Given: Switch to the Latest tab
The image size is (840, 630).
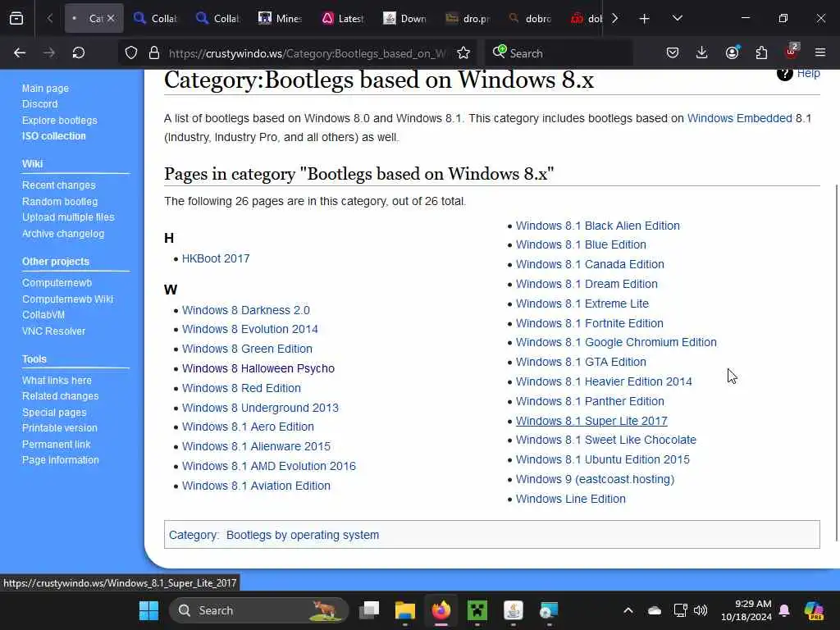Looking at the screenshot, I should coord(343,19).
